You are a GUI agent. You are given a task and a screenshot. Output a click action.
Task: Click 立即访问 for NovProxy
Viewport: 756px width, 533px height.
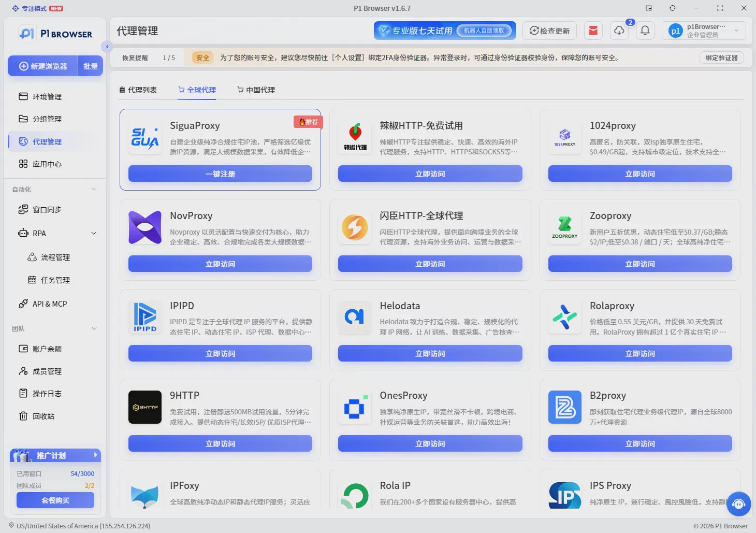click(220, 264)
